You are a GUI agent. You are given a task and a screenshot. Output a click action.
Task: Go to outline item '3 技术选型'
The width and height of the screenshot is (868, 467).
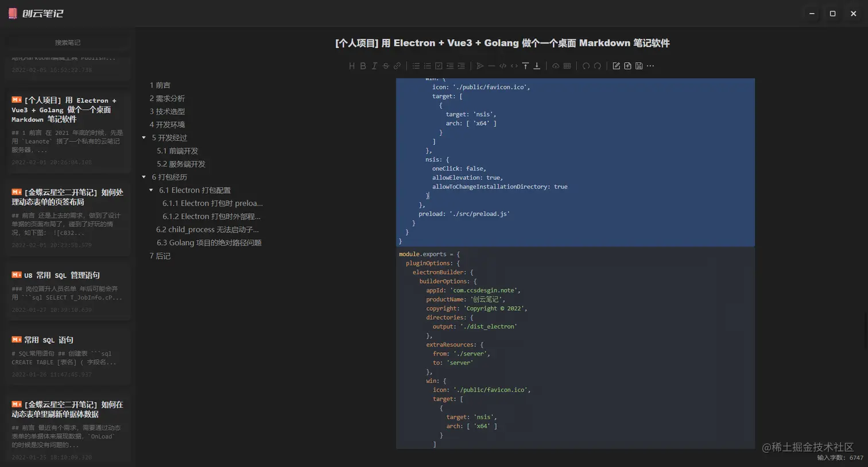(167, 111)
